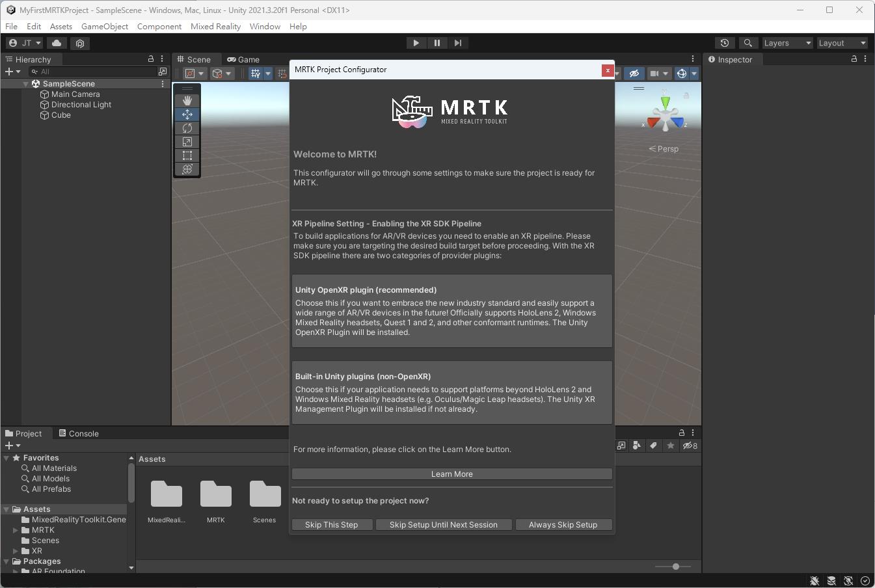Click the Unity Cloud collaborate icon
This screenshot has width=875, height=588.
tap(56, 43)
